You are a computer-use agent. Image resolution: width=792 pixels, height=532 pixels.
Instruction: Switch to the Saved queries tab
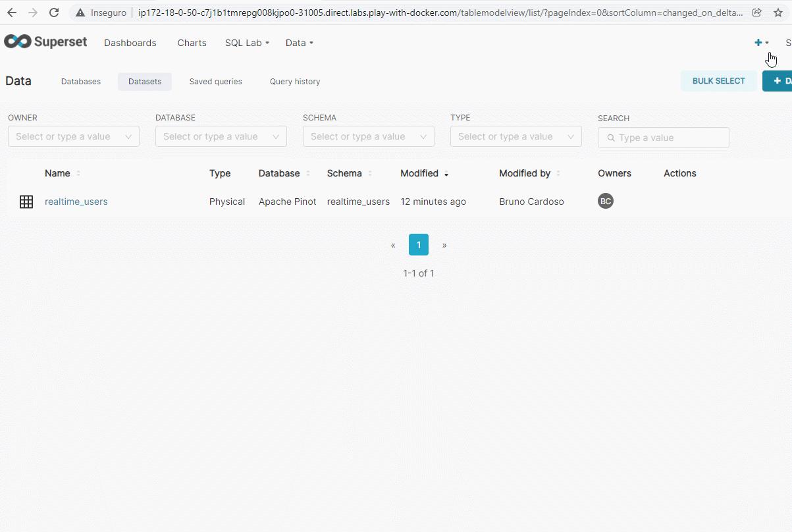(x=215, y=82)
